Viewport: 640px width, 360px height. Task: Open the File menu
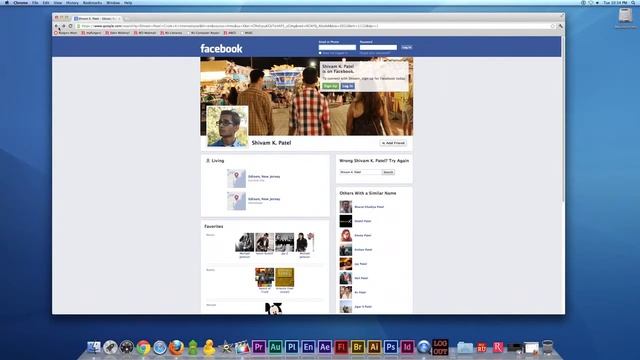[35, 2]
